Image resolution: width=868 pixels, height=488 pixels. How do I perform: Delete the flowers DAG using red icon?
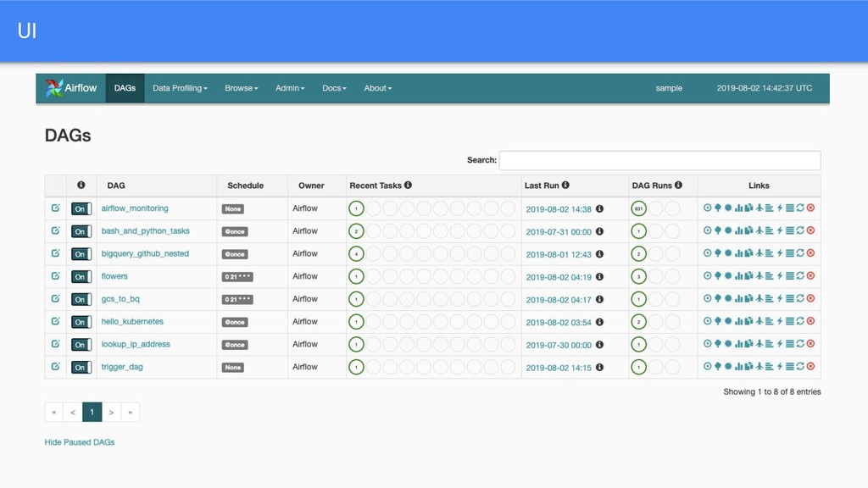click(810, 276)
